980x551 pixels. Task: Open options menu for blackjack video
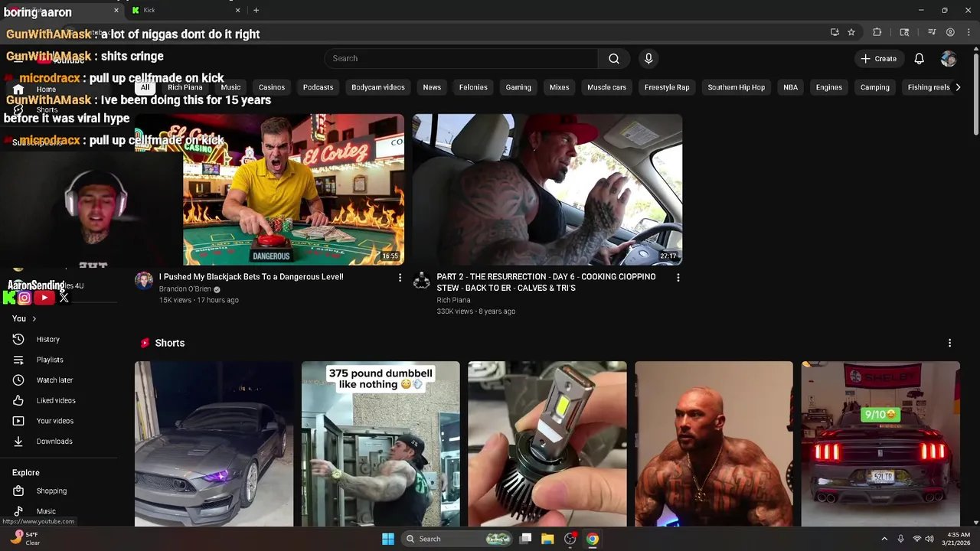coord(400,278)
